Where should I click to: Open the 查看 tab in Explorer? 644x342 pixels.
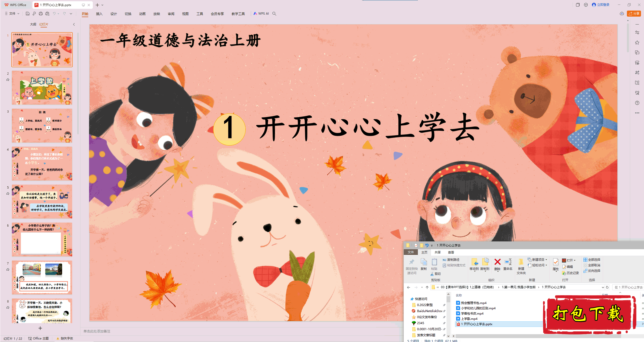click(x=451, y=252)
